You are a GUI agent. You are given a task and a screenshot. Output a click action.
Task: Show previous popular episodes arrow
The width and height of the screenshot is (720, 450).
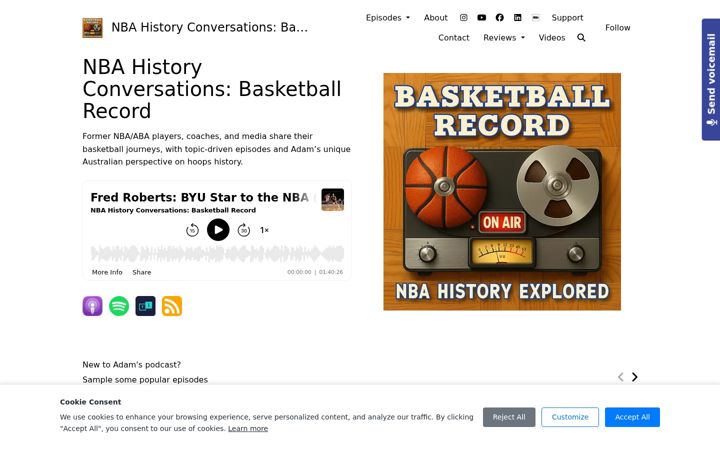pyautogui.click(x=621, y=377)
